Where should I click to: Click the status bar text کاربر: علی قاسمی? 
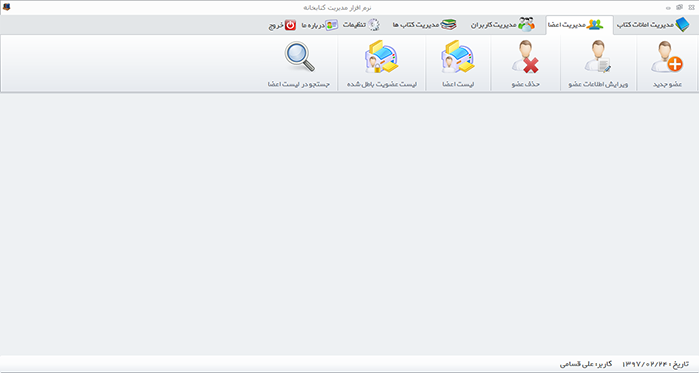pyautogui.click(x=586, y=364)
